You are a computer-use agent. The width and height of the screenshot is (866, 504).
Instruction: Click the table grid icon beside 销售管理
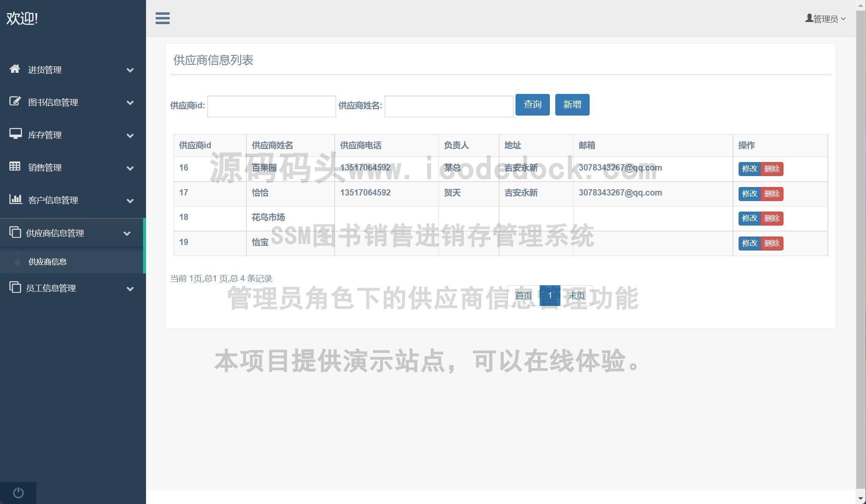point(15,167)
